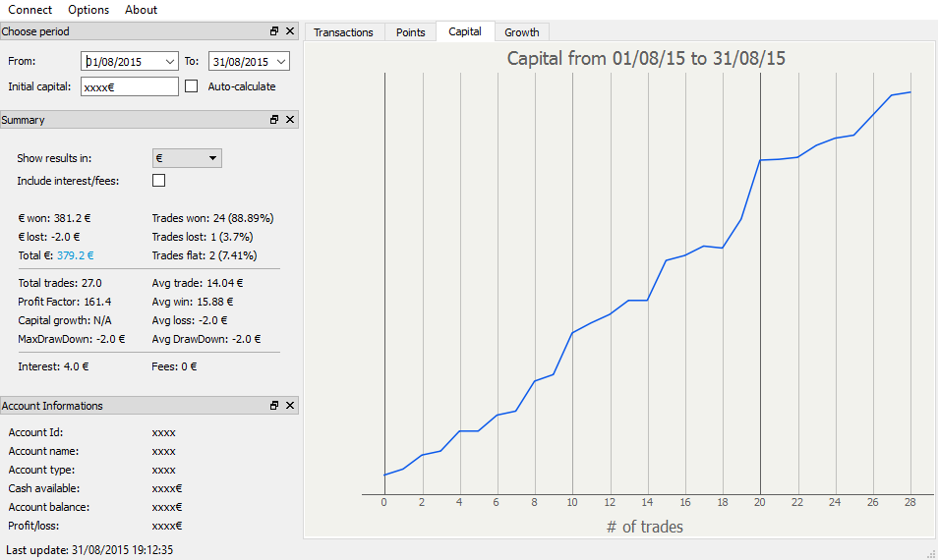This screenshot has width=938, height=560.
Task: Float the Summary panel
Action: (x=275, y=120)
